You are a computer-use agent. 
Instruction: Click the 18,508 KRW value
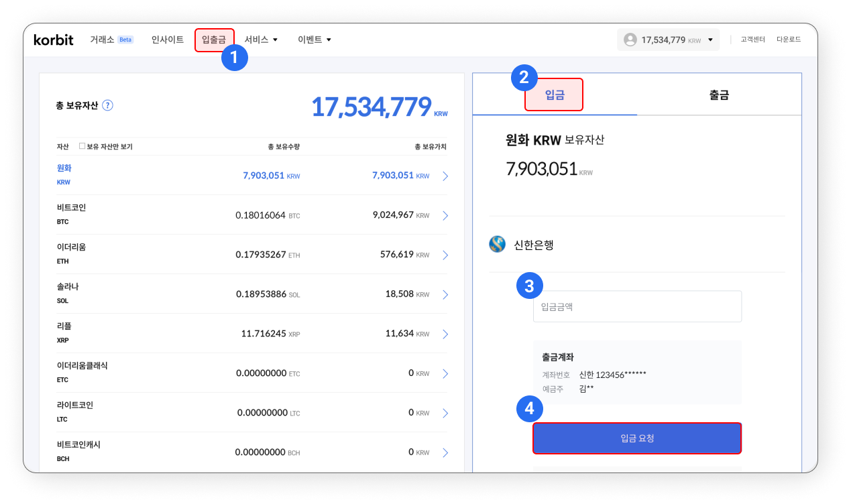(408, 294)
